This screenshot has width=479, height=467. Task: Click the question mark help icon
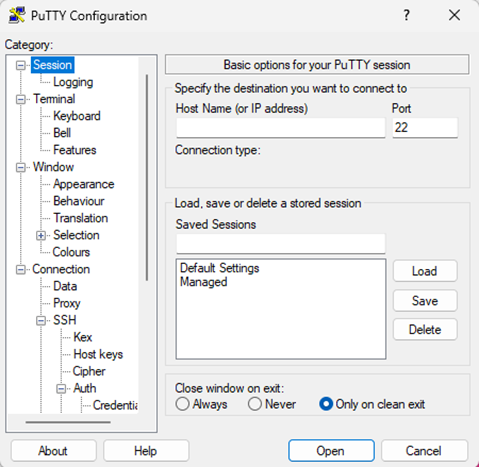coord(406,15)
